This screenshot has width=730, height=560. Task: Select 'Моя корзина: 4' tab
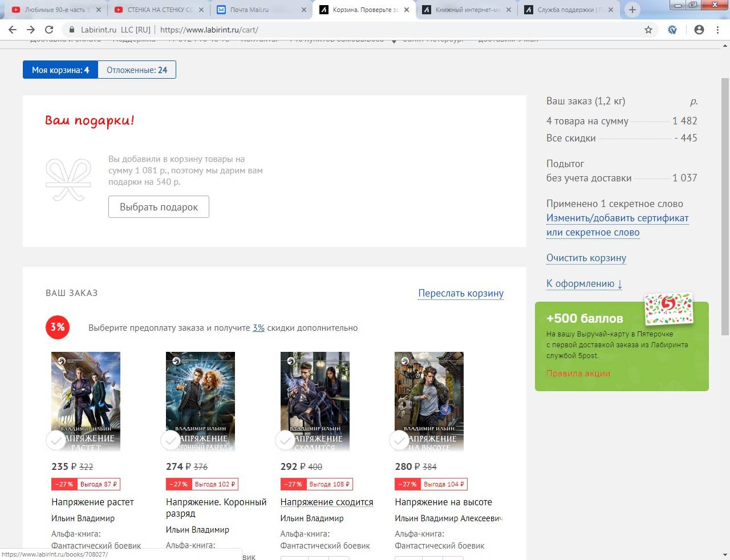click(60, 70)
